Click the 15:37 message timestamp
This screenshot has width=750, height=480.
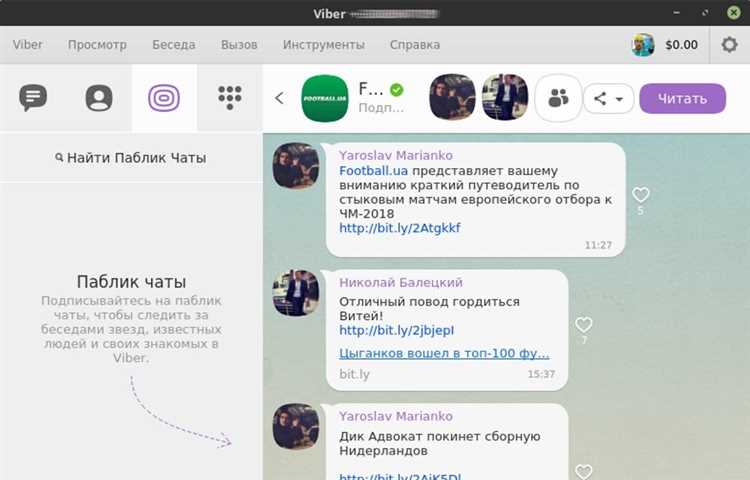coord(541,374)
